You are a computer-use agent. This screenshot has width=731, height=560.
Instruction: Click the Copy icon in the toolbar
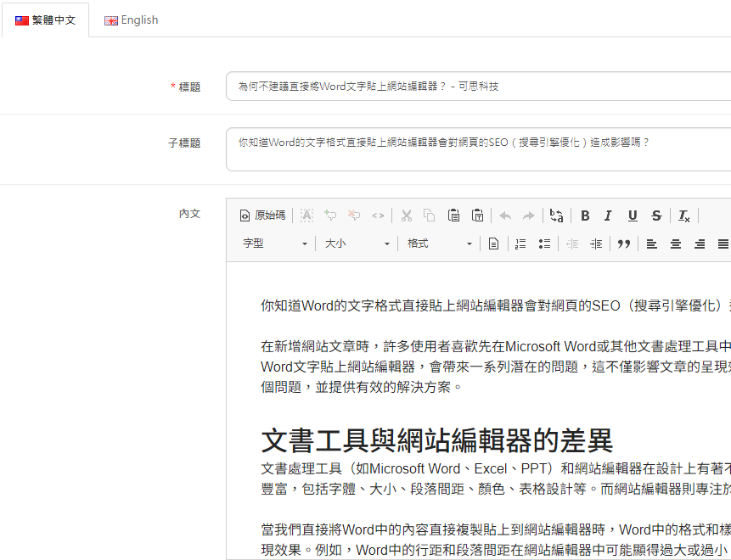coord(430,215)
